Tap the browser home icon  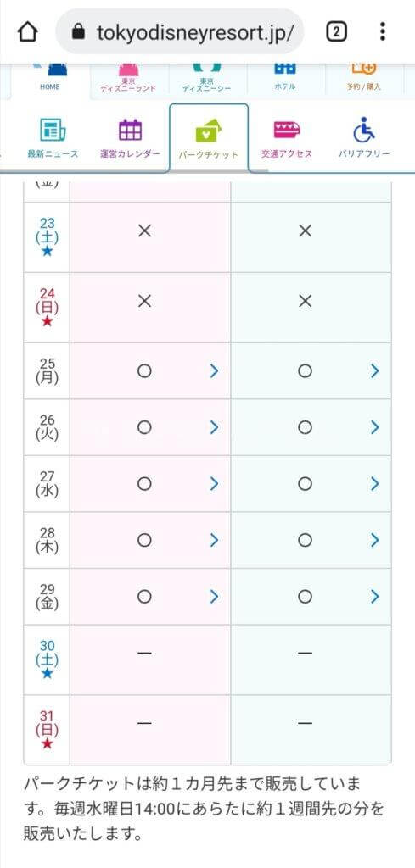pyautogui.click(x=27, y=32)
